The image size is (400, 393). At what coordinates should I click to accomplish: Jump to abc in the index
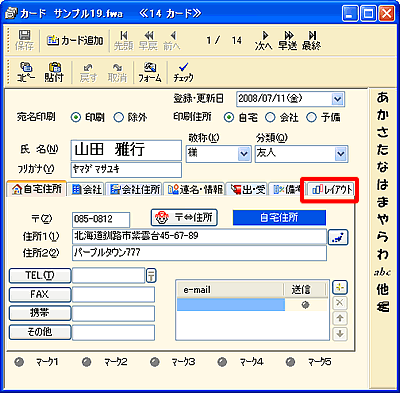point(382,272)
